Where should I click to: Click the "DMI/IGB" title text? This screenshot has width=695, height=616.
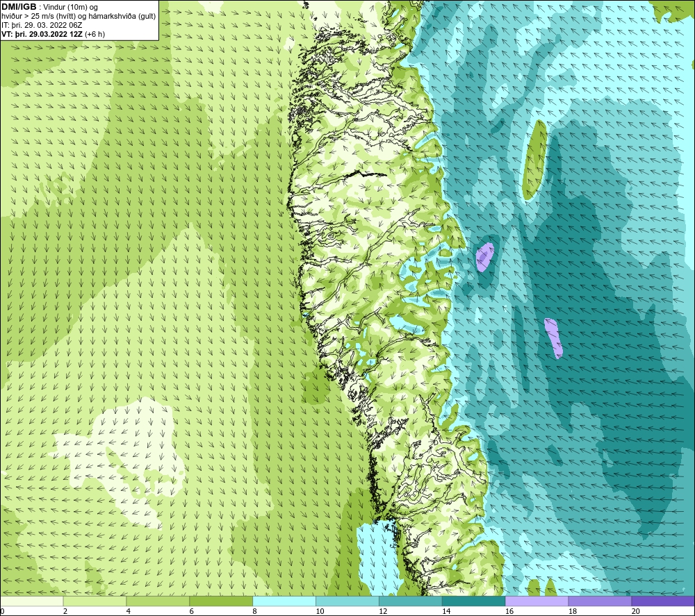pyautogui.click(x=19, y=7)
